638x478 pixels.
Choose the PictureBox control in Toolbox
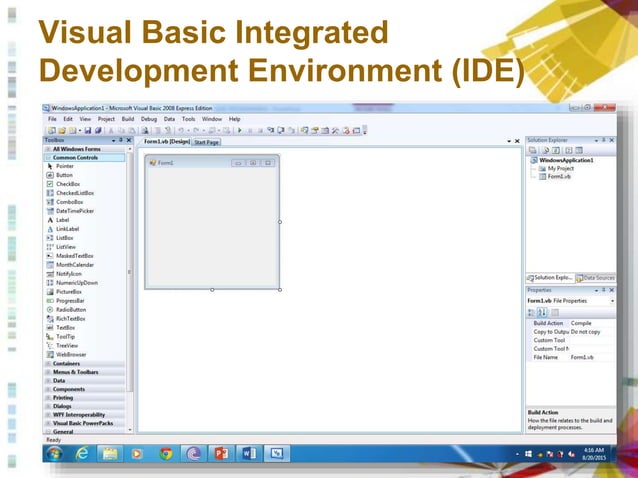click(69, 291)
